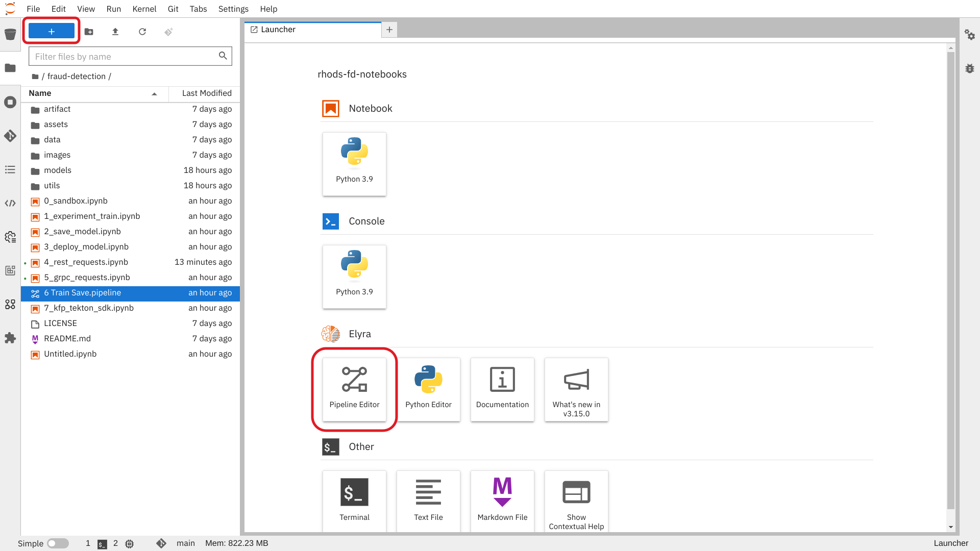Open the Code Snippets sidebar panel
Viewport: 980px width, 551px height.
(10, 203)
